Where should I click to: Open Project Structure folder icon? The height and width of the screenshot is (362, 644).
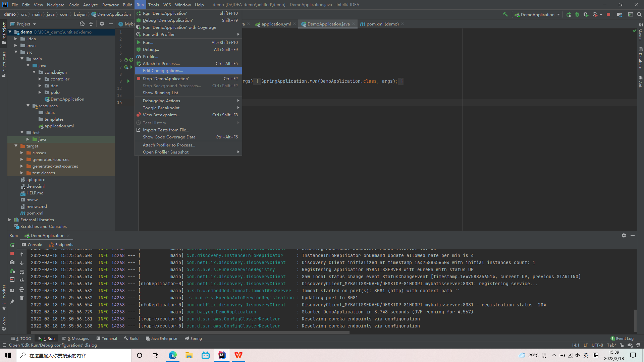point(620,14)
